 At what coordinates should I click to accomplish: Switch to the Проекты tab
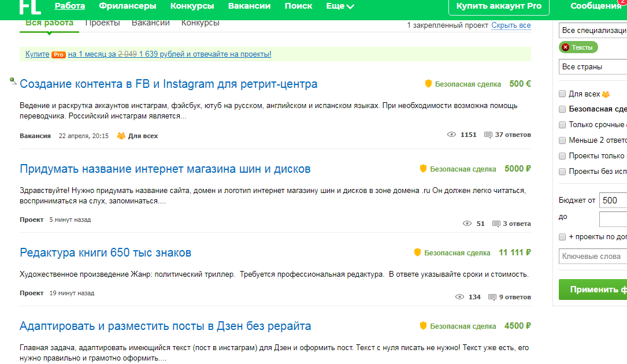pos(102,24)
